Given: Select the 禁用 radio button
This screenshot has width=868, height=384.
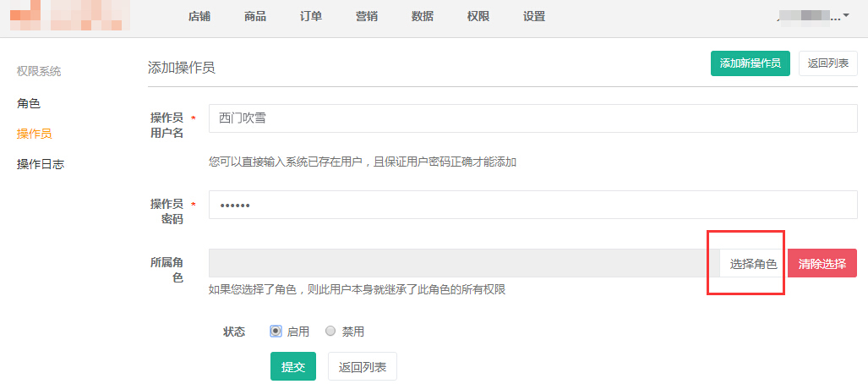Looking at the screenshot, I should tap(330, 332).
